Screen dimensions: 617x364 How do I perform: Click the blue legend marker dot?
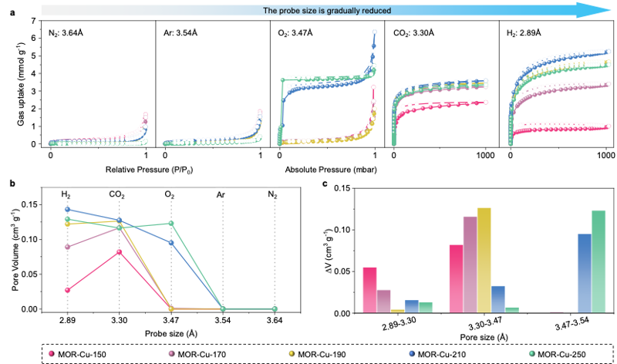point(412,353)
